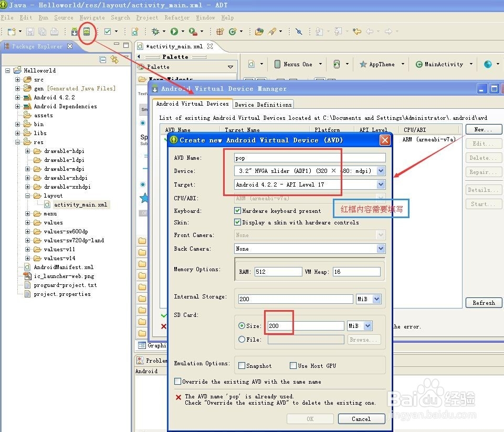Screen dimensions: 504x432
Task: Click the VM Heap input field
Action: click(x=356, y=272)
